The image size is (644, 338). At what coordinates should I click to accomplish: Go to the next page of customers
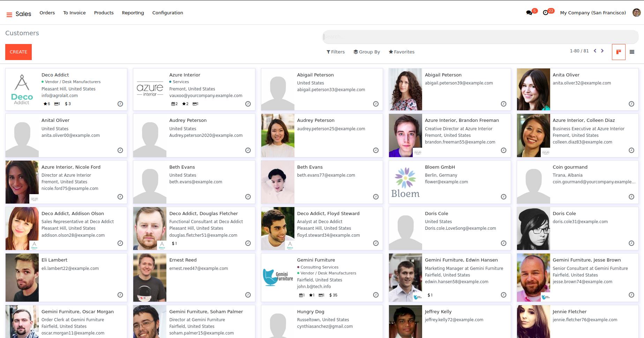[602, 51]
